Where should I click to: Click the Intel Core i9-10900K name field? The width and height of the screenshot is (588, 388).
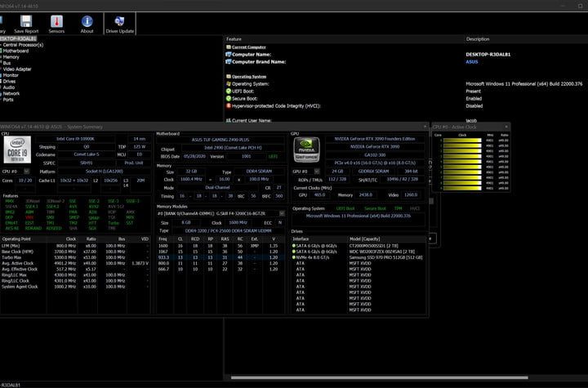pyautogui.click(x=75, y=139)
